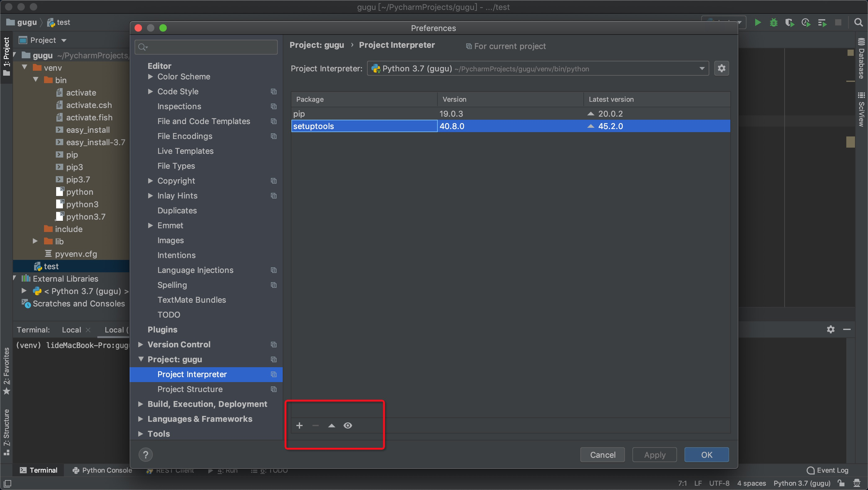This screenshot has width=868, height=490.
Task: Expand the lib folder
Action: click(35, 241)
